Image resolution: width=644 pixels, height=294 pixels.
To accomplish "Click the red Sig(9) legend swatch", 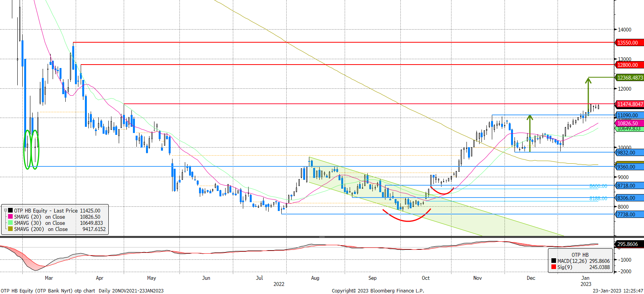I will point(554,267).
